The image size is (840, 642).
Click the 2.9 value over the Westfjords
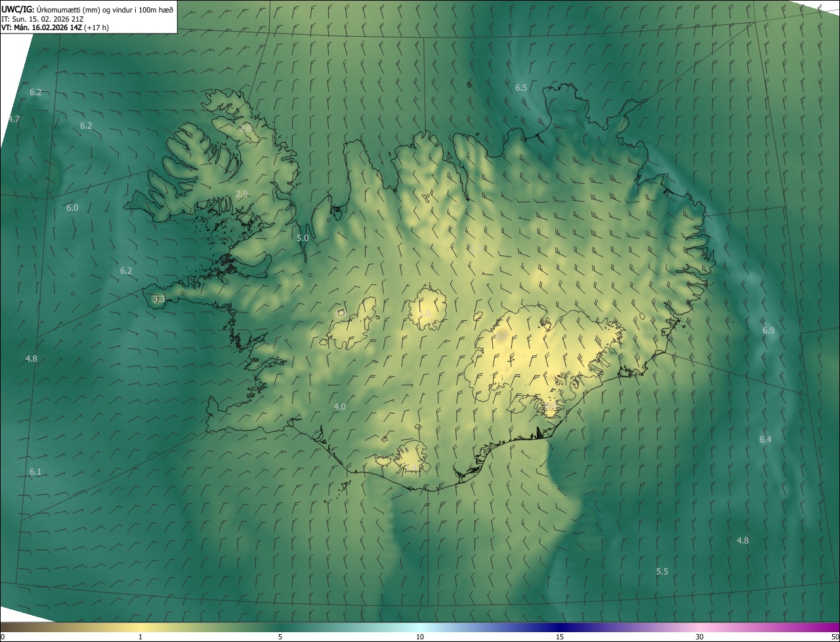tap(241, 194)
